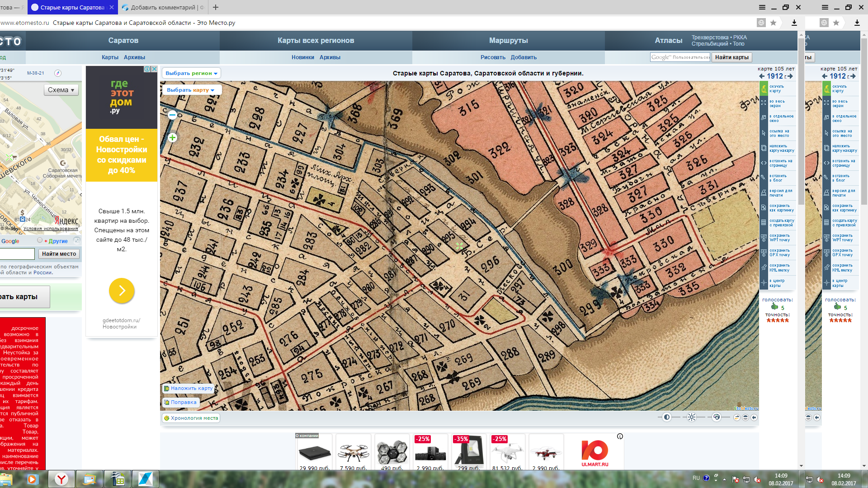Viewport: 868px width, 488px height.
Task: Click the 'скачать карту' download icon
Action: [x=764, y=89]
